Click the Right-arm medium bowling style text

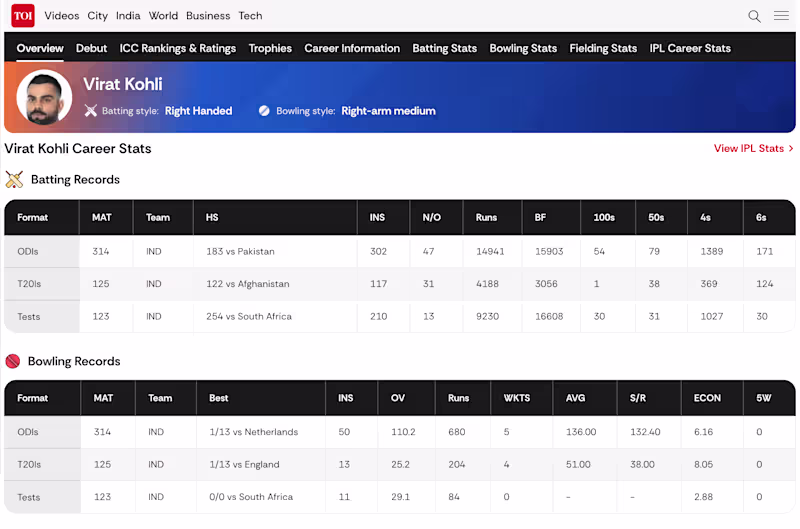coord(388,111)
